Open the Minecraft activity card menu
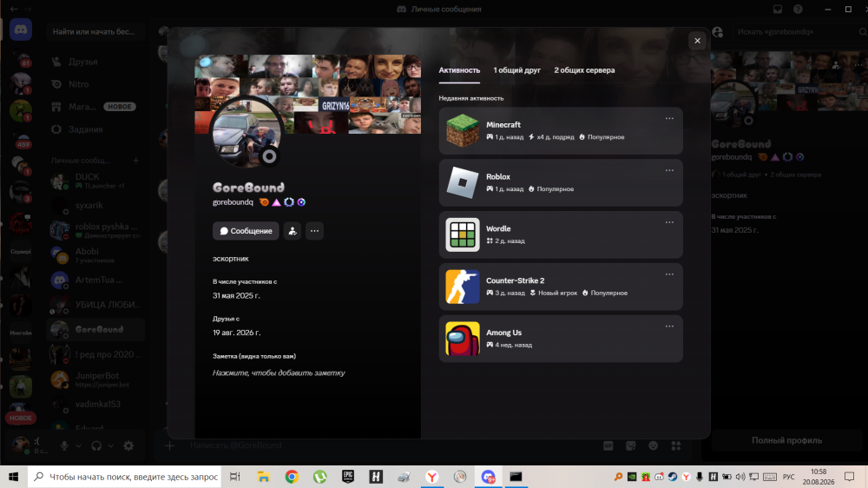 tap(669, 119)
